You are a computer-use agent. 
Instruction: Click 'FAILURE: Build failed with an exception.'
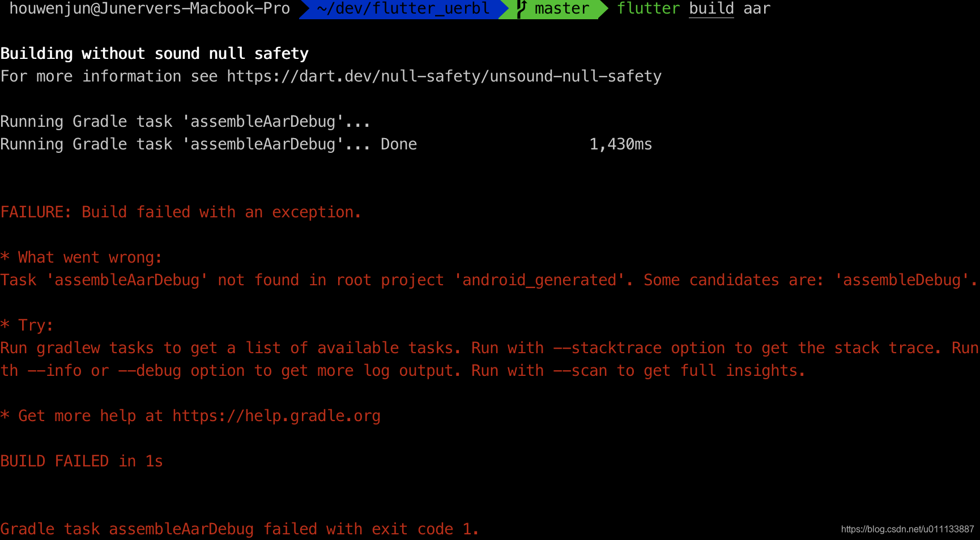(x=181, y=212)
